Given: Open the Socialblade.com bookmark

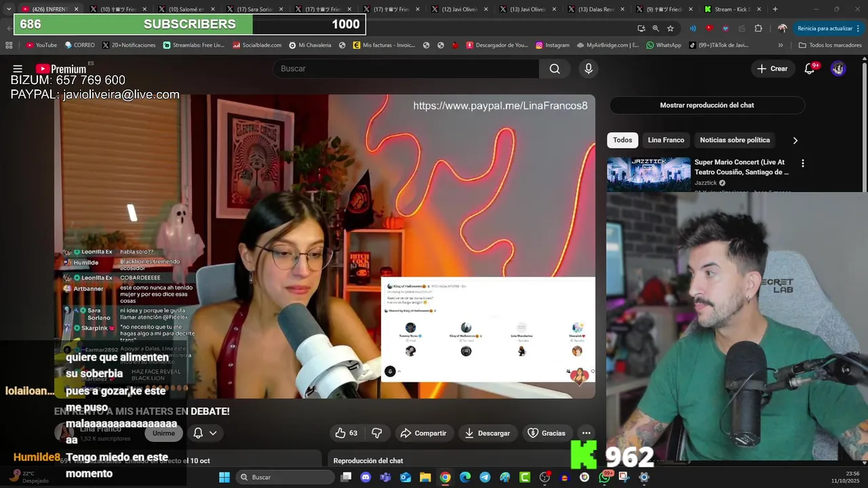Looking at the screenshot, I should point(257,45).
